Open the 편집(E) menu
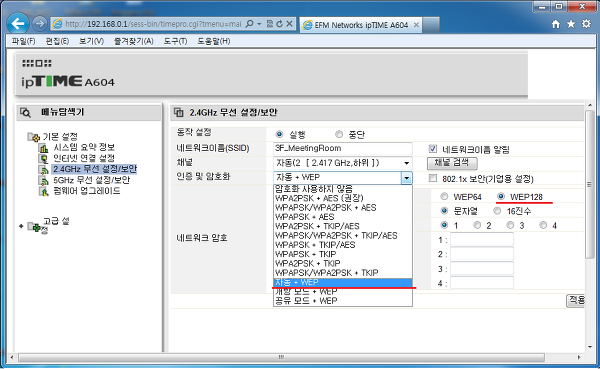 57,41
